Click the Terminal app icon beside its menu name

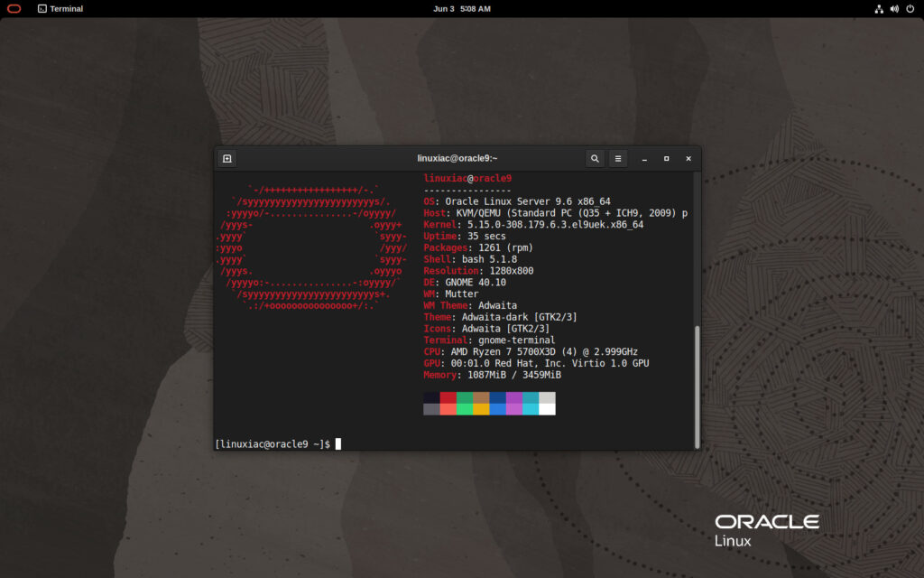point(42,8)
